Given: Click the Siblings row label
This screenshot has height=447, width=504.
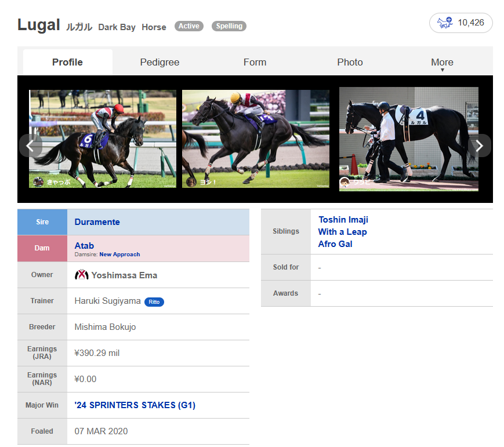Looking at the screenshot, I should coord(286,231).
